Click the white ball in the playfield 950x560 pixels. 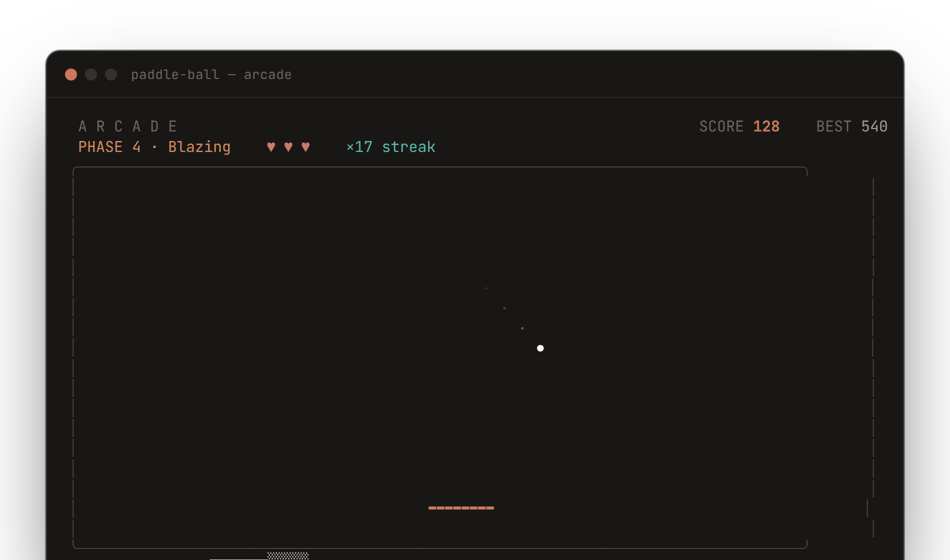point(540,348)
